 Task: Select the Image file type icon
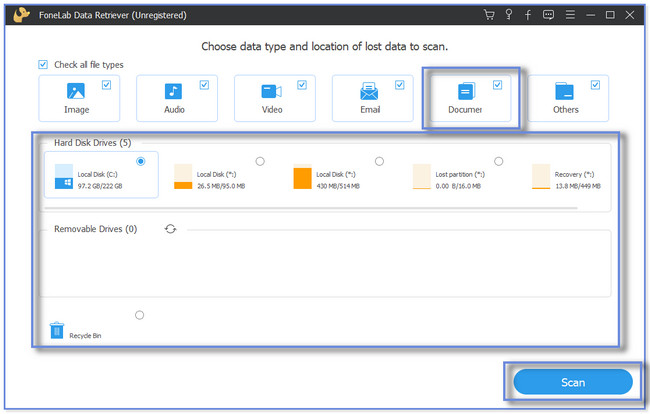click(x=76, y=91)
